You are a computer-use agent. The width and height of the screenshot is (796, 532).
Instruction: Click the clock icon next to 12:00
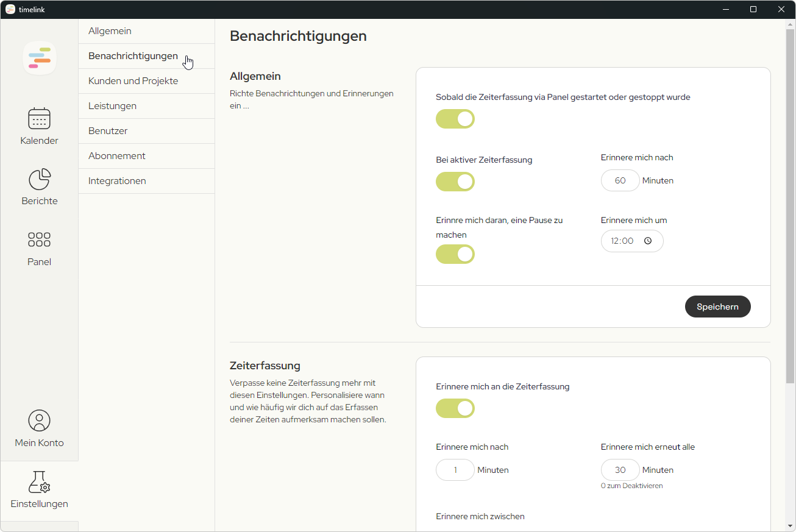(649, 241)
